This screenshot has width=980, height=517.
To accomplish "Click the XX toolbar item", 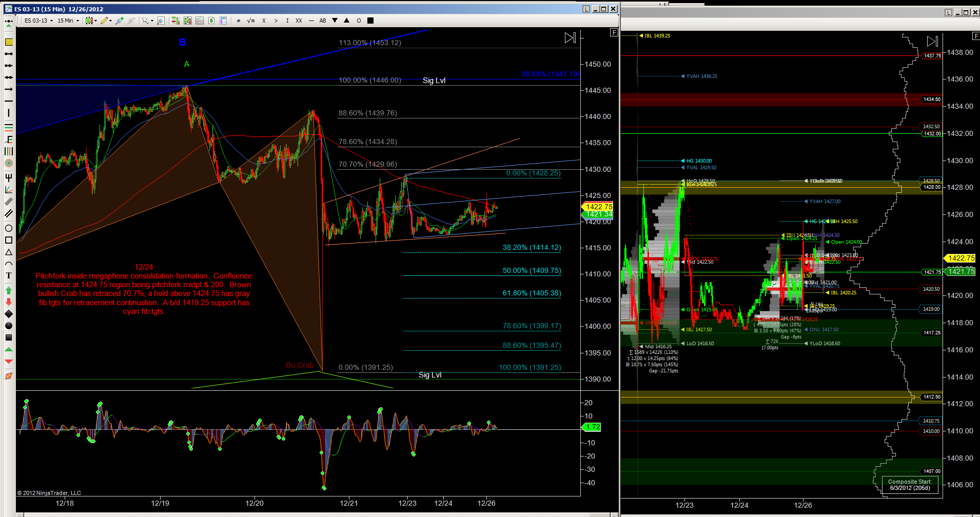I will [299, 21].
